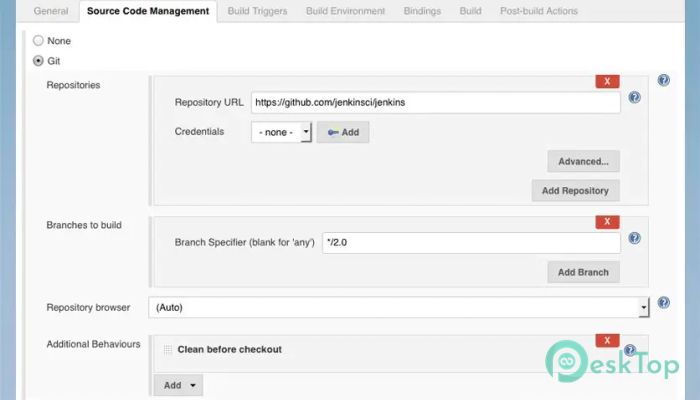The image size is (700, 400).
Task: Select the Git source control option
Action: pyautogui.click(x=38, y=61)
